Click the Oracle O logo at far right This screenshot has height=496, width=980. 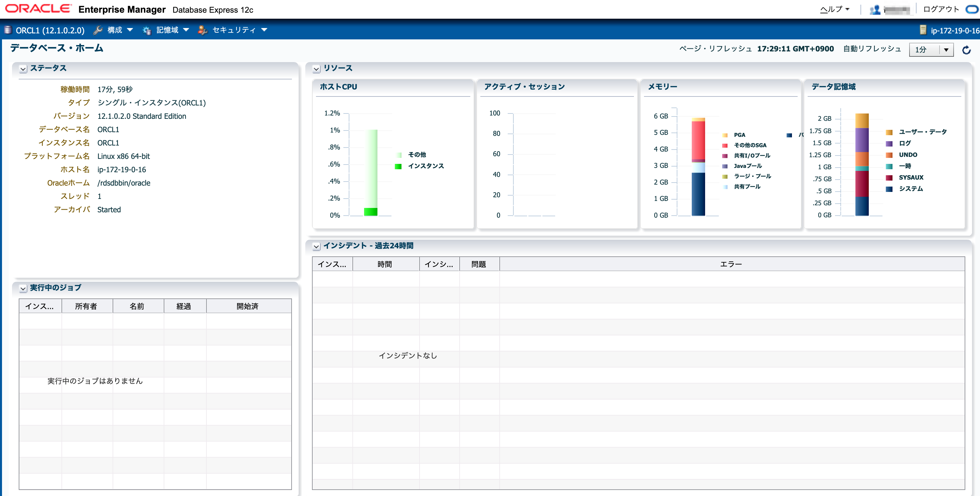973,9
